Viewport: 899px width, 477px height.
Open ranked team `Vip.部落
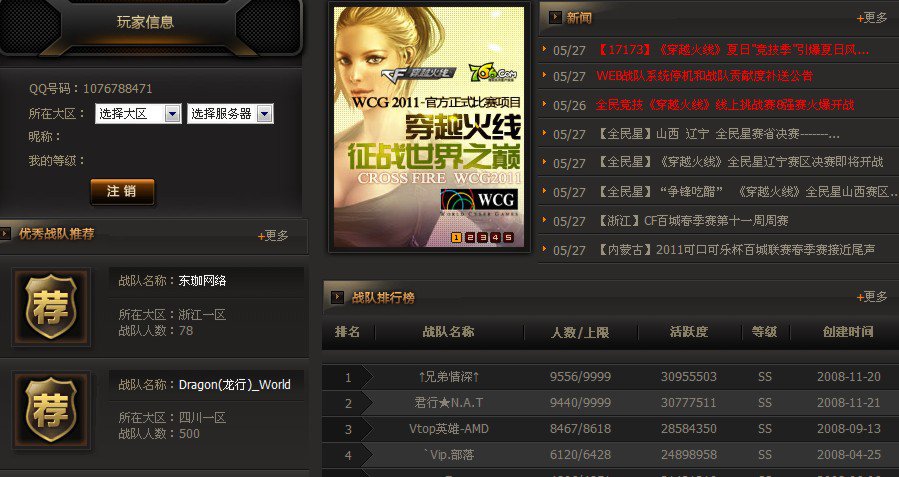pos(448,455)
